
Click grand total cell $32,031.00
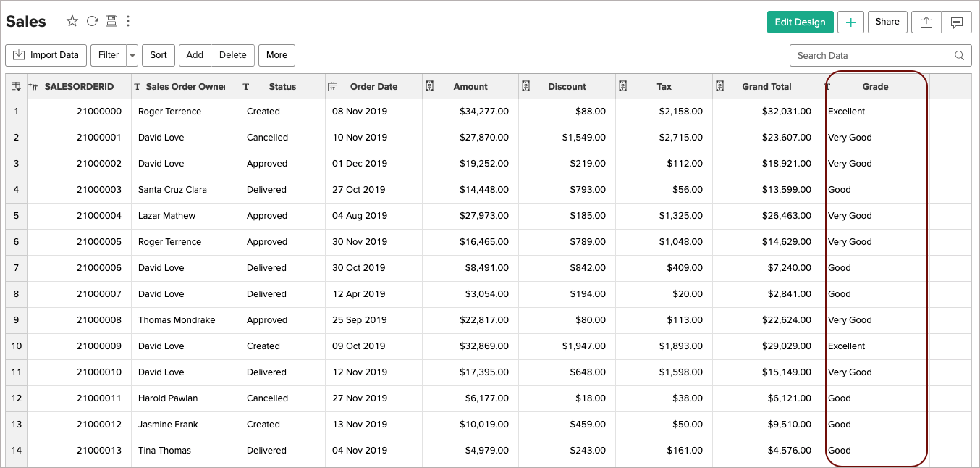(766, 112)
